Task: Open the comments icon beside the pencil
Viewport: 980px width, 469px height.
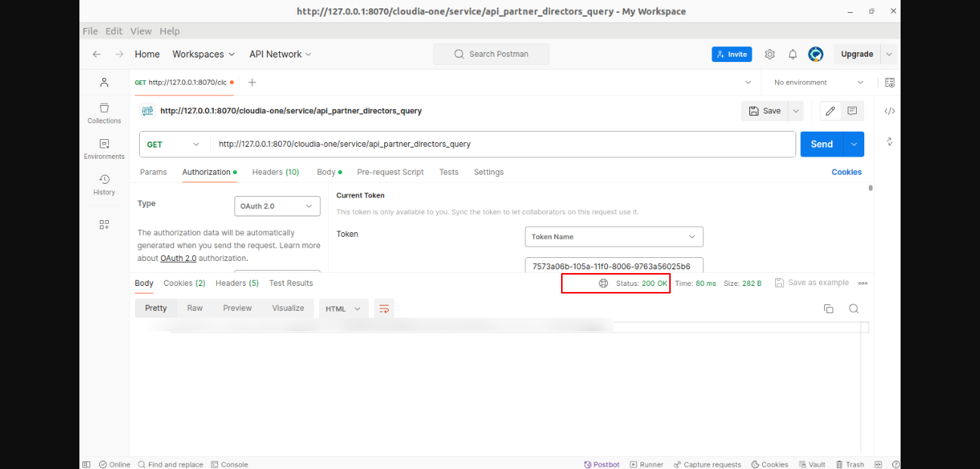Action: (852, 111)
